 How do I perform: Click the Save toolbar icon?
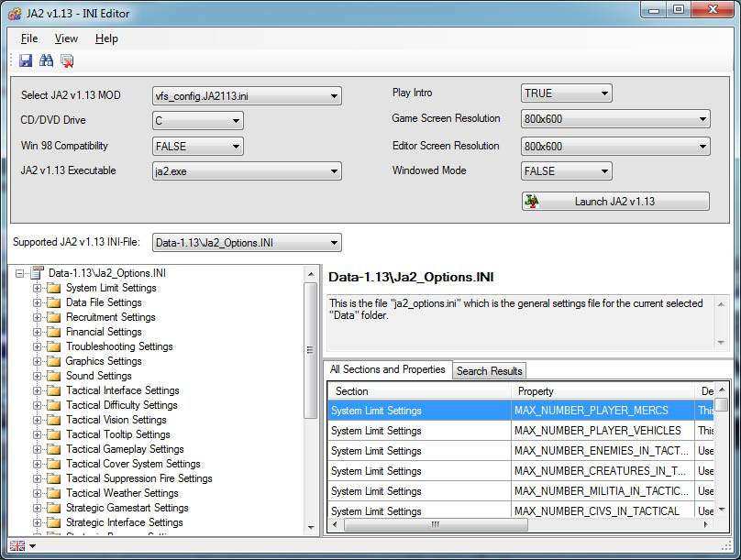(26, 60)
